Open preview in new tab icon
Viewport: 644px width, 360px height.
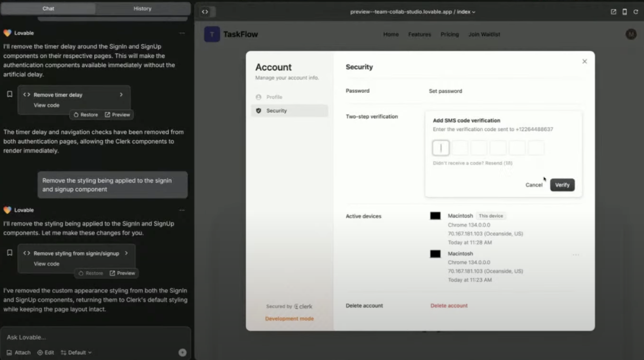pos(613,12)
